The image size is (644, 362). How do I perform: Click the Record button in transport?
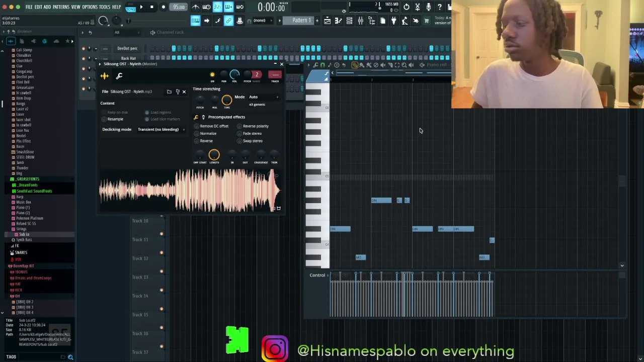[164, 7]
